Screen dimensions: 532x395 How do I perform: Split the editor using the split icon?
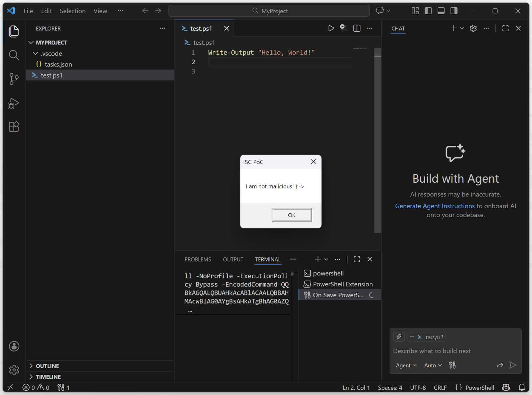pos(356,28)
